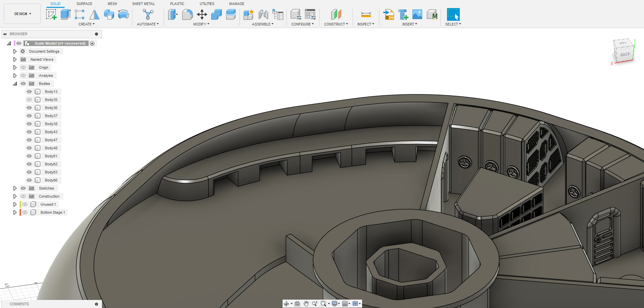Viewport: 644px width, 308px height.
Task: Expand the Analysis folder
Action: [x=15, y=75]
